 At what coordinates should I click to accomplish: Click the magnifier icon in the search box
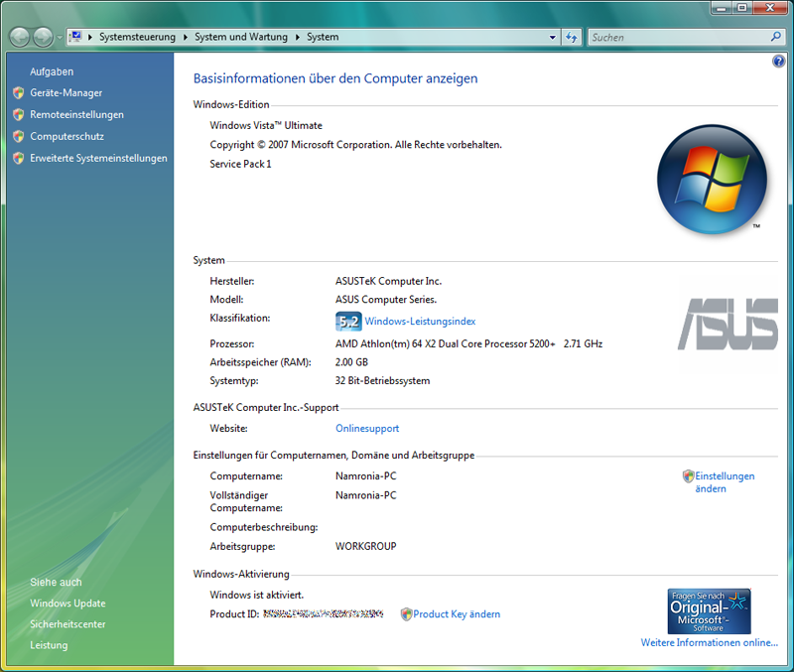(776, 37)
